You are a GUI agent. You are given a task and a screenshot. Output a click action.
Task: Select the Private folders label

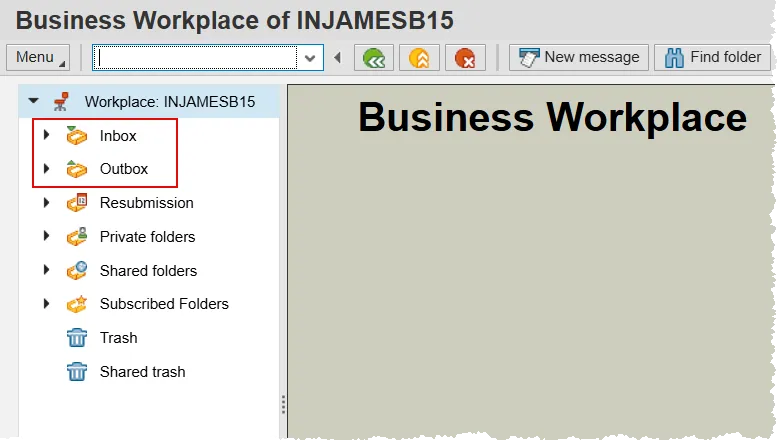[x=148, y=237]
